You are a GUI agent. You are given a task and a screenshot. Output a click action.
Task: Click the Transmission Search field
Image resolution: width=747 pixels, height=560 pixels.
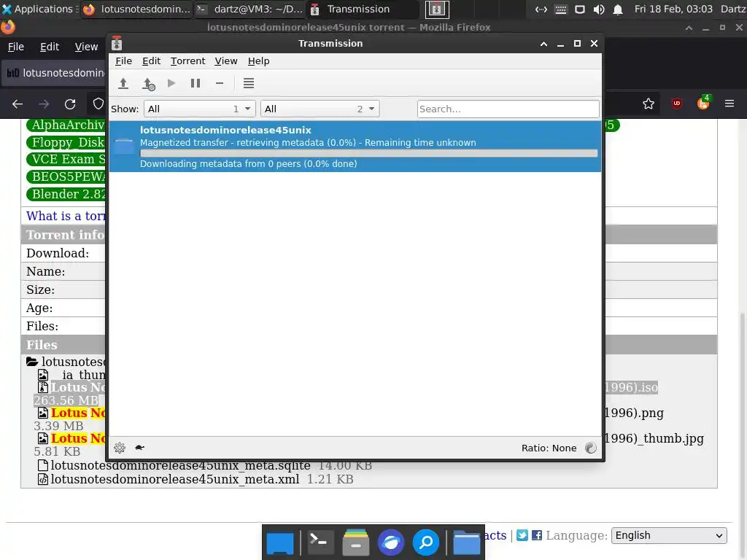[x=508, y=109]
